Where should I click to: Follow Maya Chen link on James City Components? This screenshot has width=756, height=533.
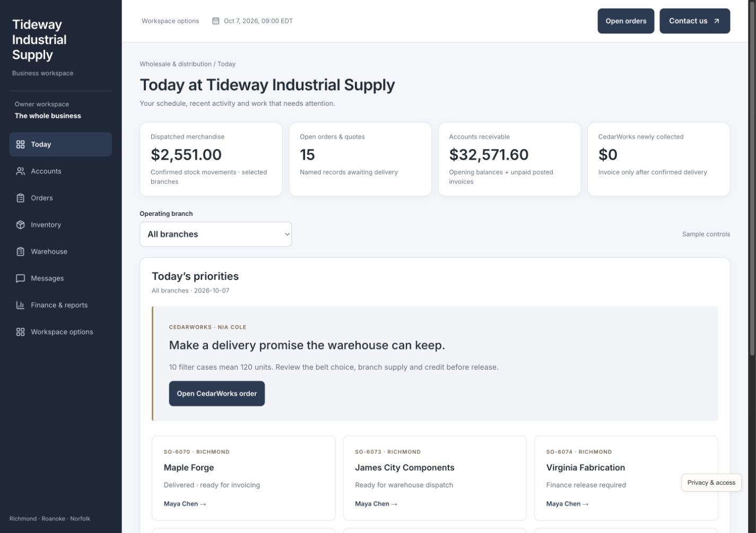click(x=376, y=504)
